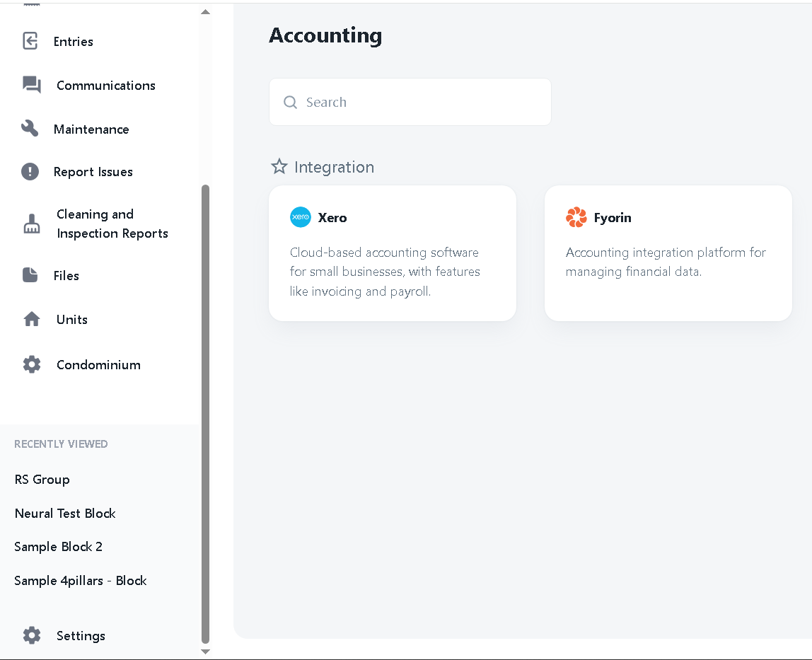Open Sample Block 2

click(x=58, y=546)
